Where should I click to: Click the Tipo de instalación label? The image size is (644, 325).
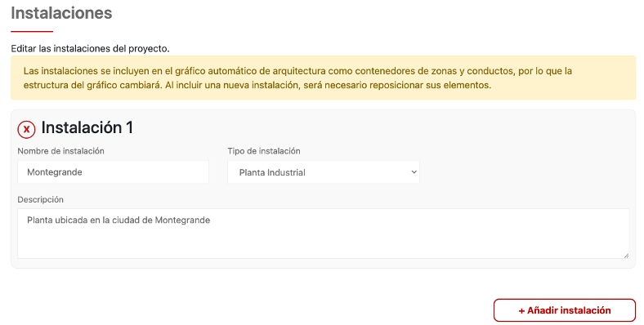264,151
